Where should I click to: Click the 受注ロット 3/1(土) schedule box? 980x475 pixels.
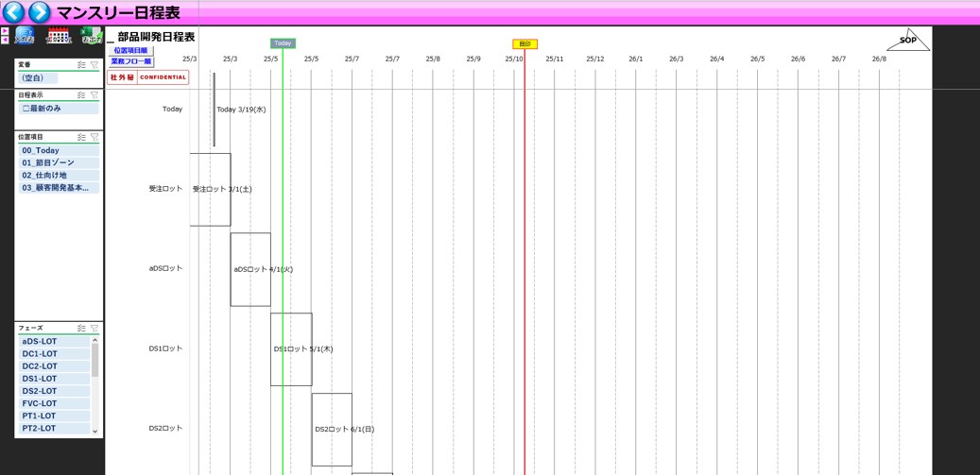click(210, 190)
